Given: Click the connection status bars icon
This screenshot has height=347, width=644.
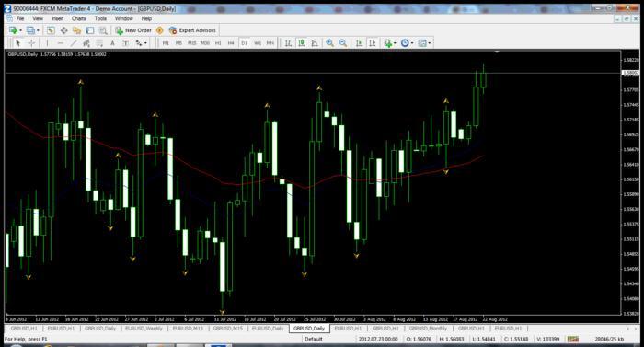Looking at the screenshot, I should 573,339.
